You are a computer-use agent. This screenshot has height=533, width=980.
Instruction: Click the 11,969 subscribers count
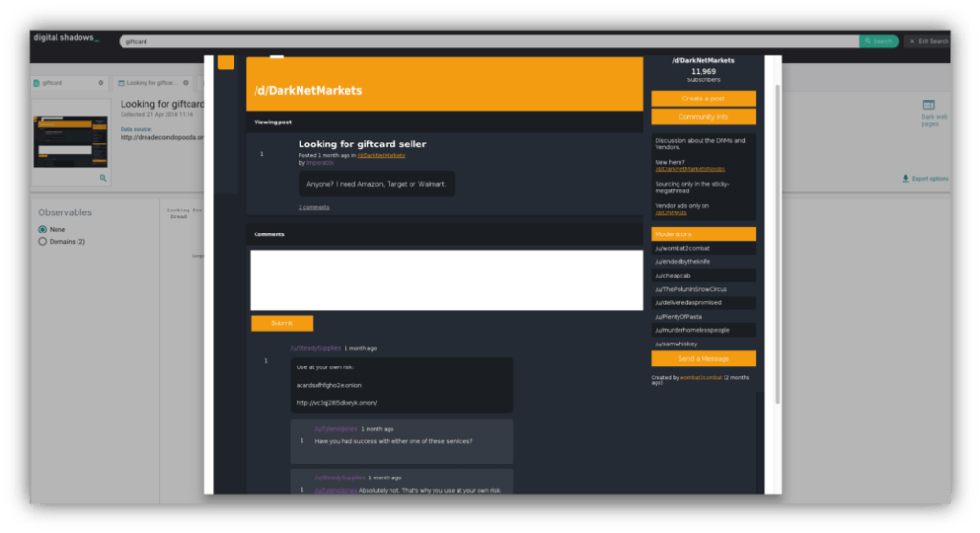(703, 71)
